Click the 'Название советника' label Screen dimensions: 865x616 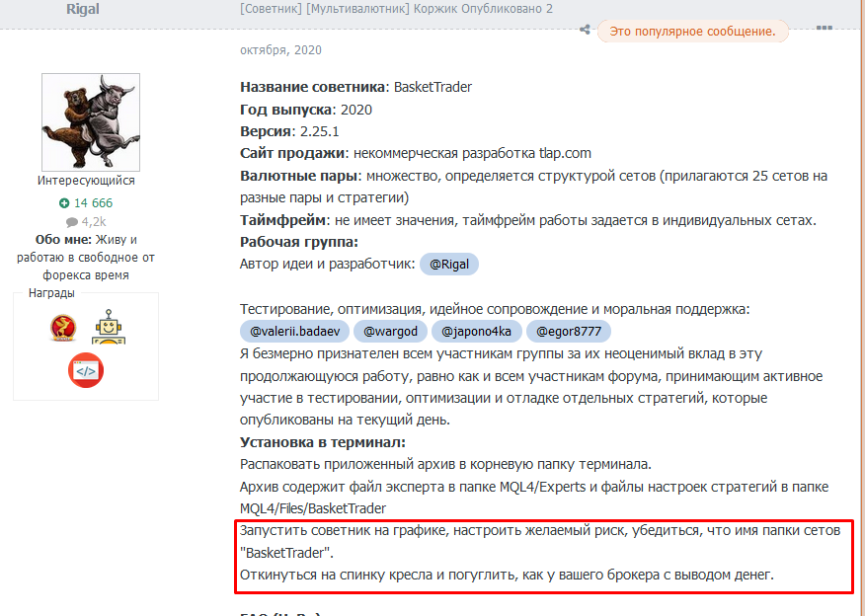[313, 87]
